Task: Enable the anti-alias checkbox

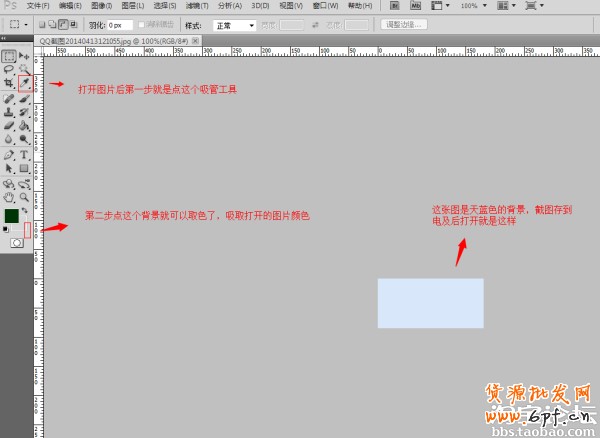Action: [x=140, y=24]
